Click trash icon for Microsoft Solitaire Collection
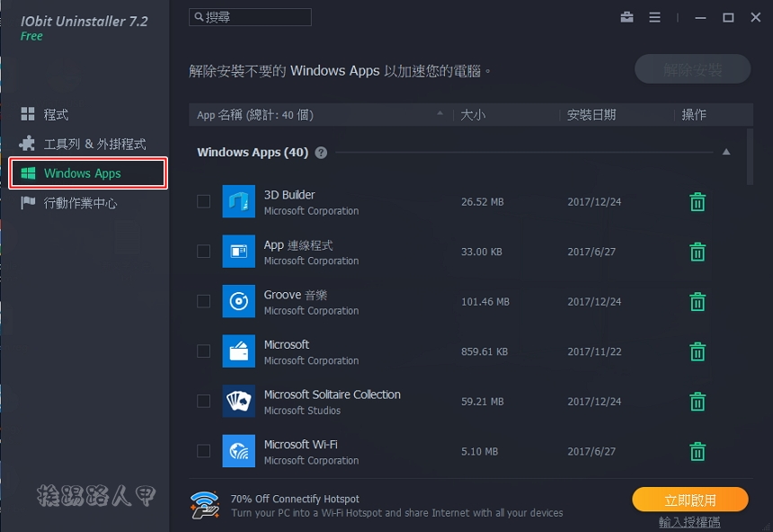This screenshot has height=532, width=773. coord(697,402)
